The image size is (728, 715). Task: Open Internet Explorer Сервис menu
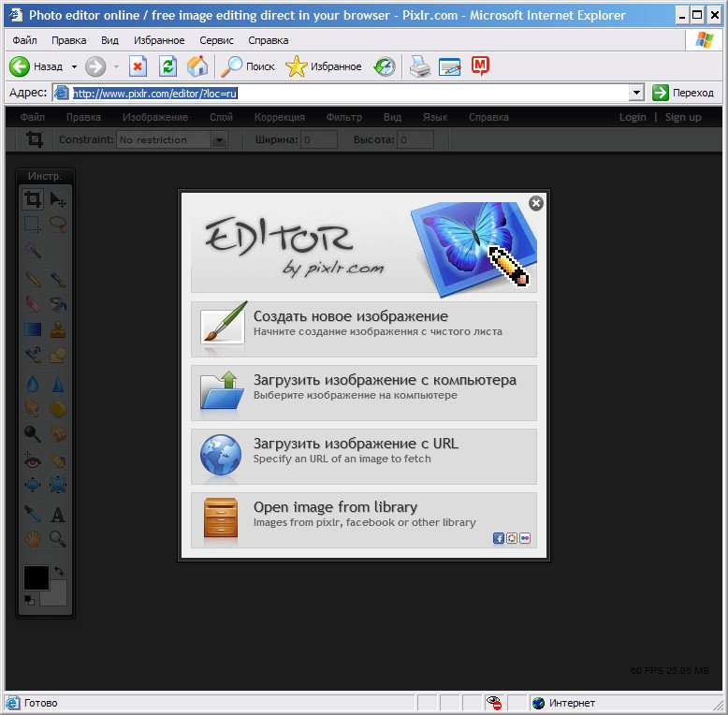click(x=216, y=40)
